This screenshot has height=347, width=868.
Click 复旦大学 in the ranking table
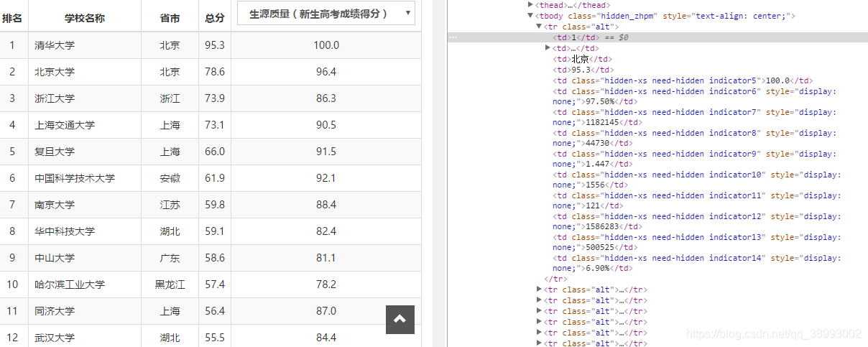(55, 152)
